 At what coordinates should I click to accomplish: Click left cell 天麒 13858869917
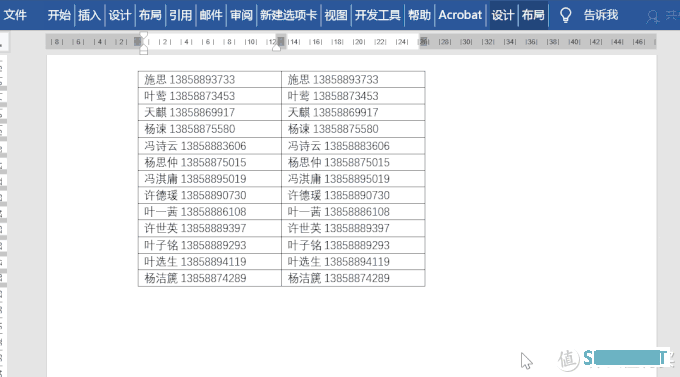point(210,112)
